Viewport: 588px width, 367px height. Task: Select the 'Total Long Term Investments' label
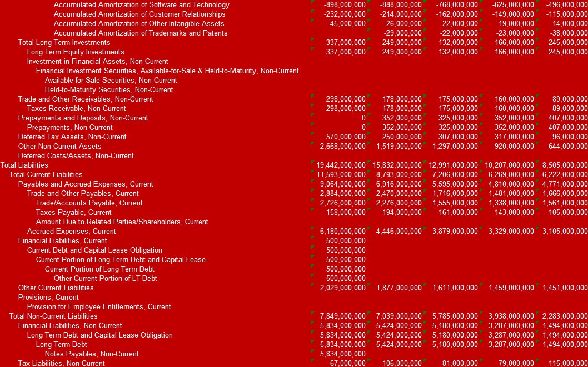pyautogui.click(x=64, y=42)
